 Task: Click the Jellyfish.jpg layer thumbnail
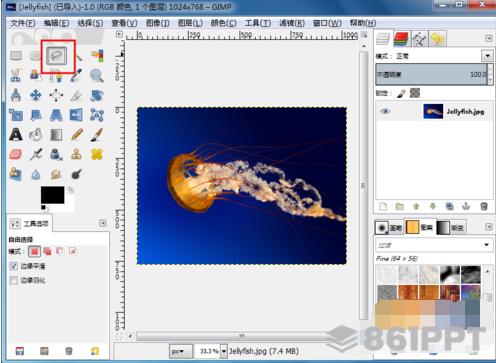(433, 111)
